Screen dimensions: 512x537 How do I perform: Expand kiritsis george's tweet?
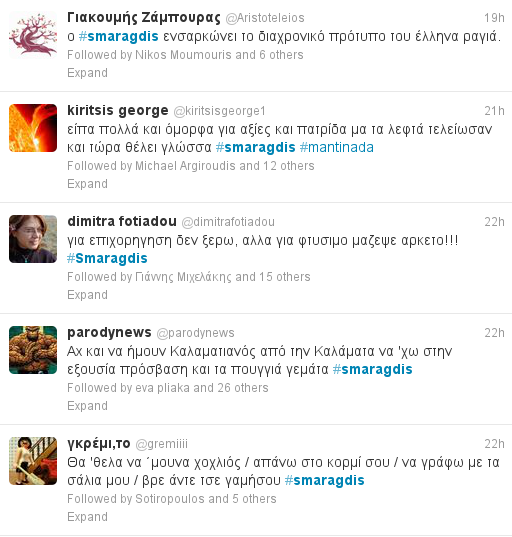[87, 184]
